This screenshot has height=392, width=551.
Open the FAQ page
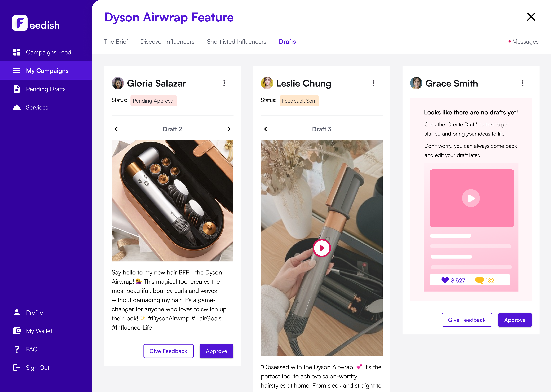click(x=46, y=349)
